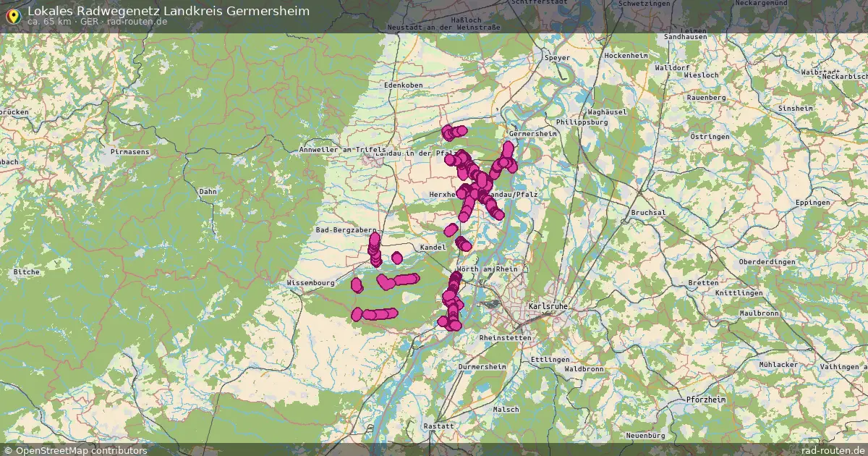Click the Wissembourg town label
868x456 pixels.
[x=310, y=282]
